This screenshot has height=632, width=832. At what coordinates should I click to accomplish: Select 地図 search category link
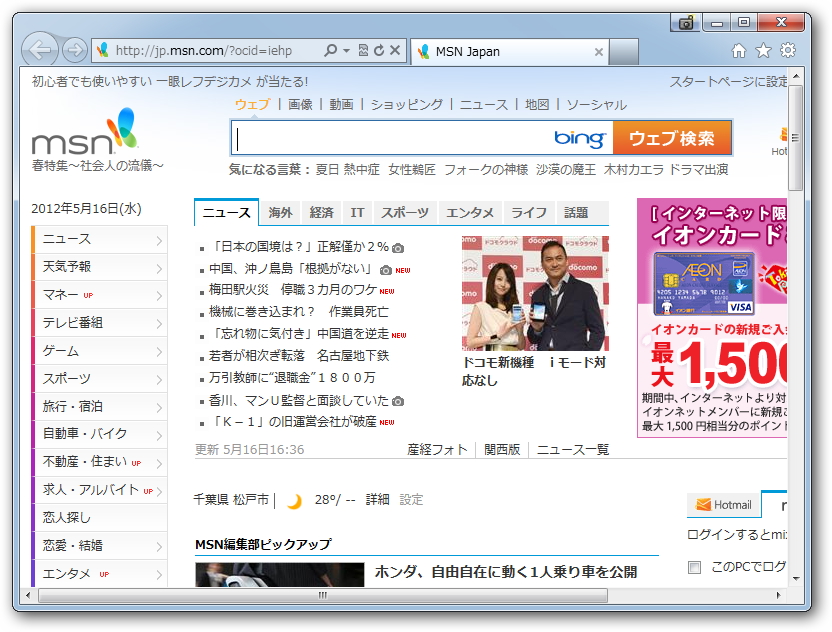click(537, 105)
